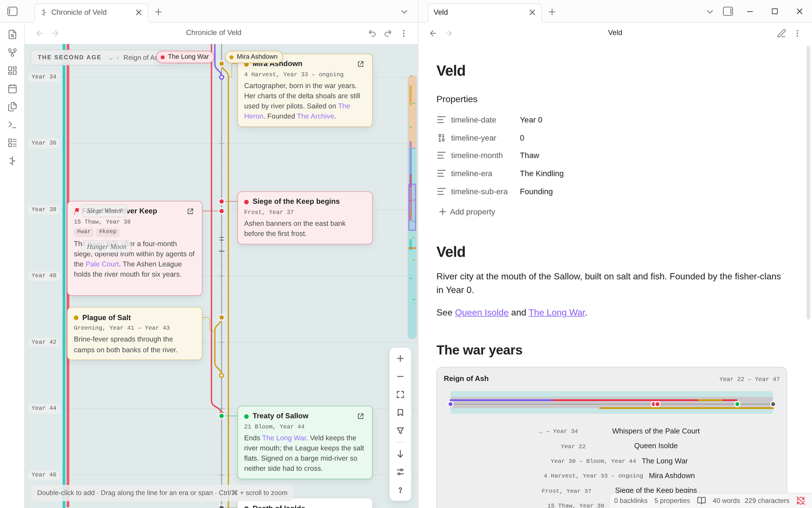Click Add property

click(x=467, y=212)
